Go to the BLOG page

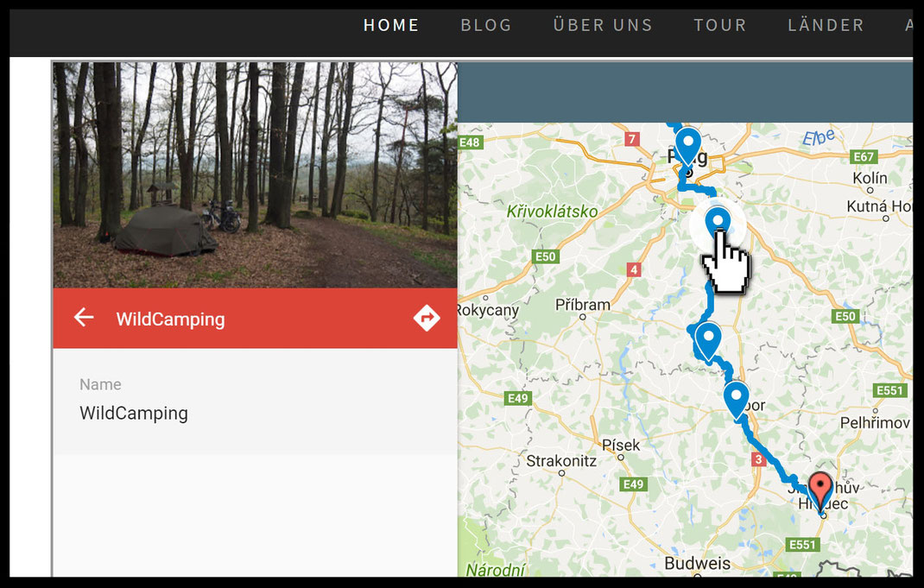(x=486, y=25)
